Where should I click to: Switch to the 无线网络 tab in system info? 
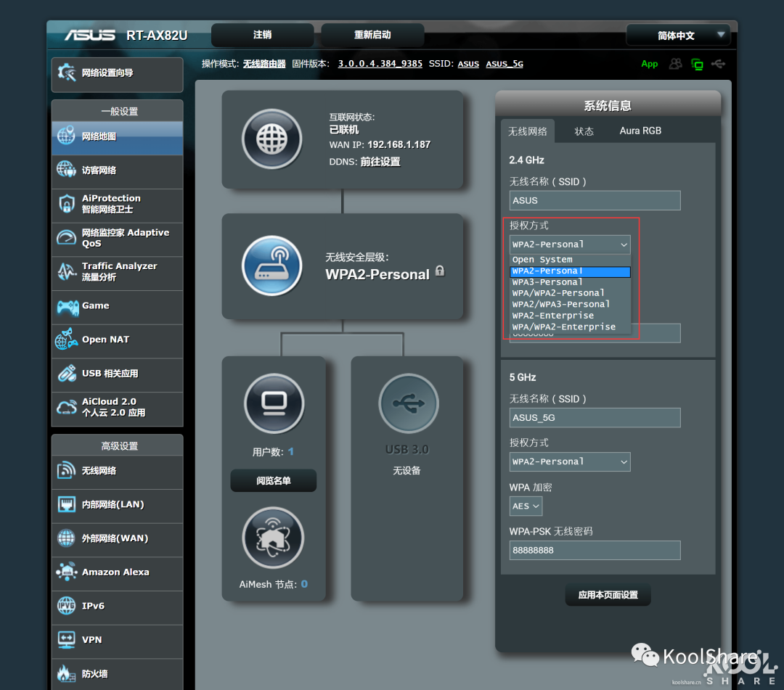click(x=528, y=131)
